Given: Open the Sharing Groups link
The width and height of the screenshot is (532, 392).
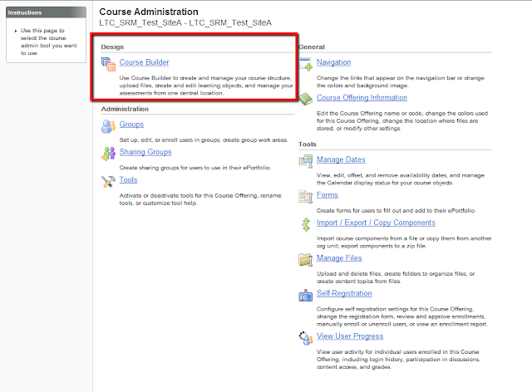Looking at the screenshot, I should (x=145, y=152).
